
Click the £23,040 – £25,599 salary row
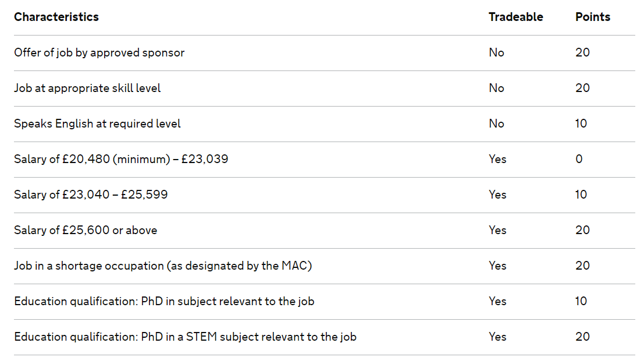click(x=91, y=195)
